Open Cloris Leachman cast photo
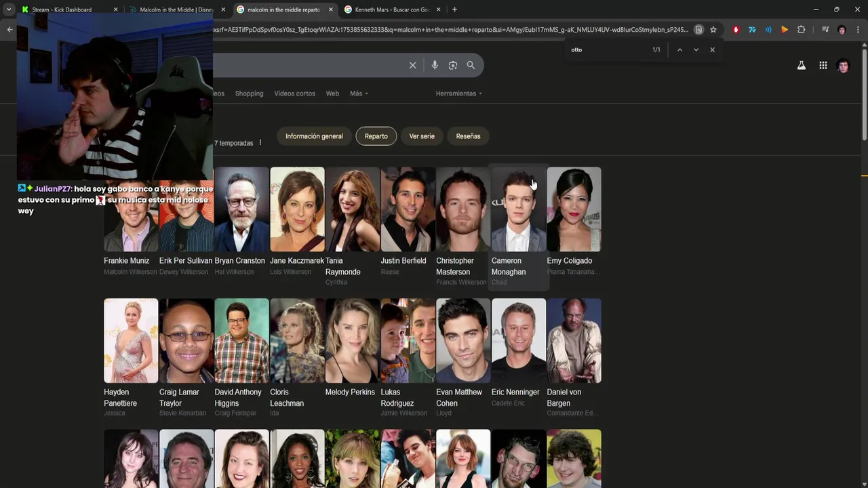The height and width of the screenshot is (488, 868). [297, 341]
